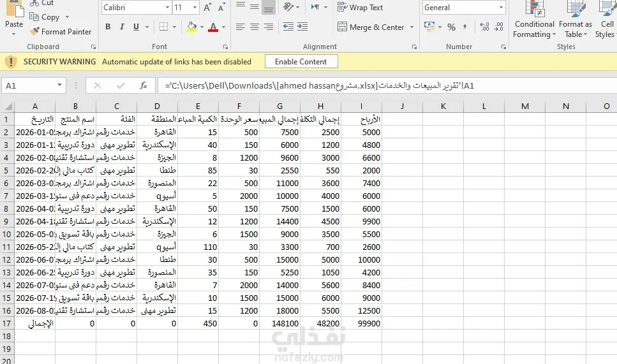Click Enable Content button
This screenshot has width=617, height=364.
click(x=301, y=62)
